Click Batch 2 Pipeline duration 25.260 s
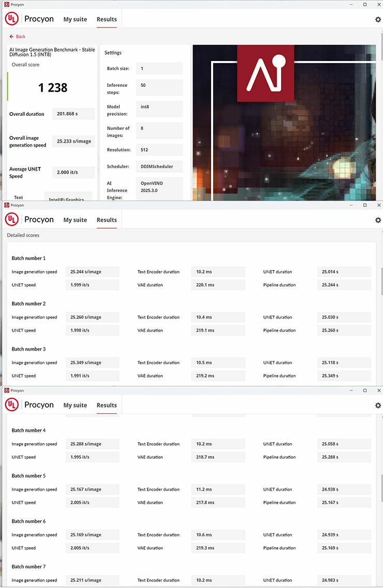Screen dimensions: 383x588 click(x=344, y=330)
